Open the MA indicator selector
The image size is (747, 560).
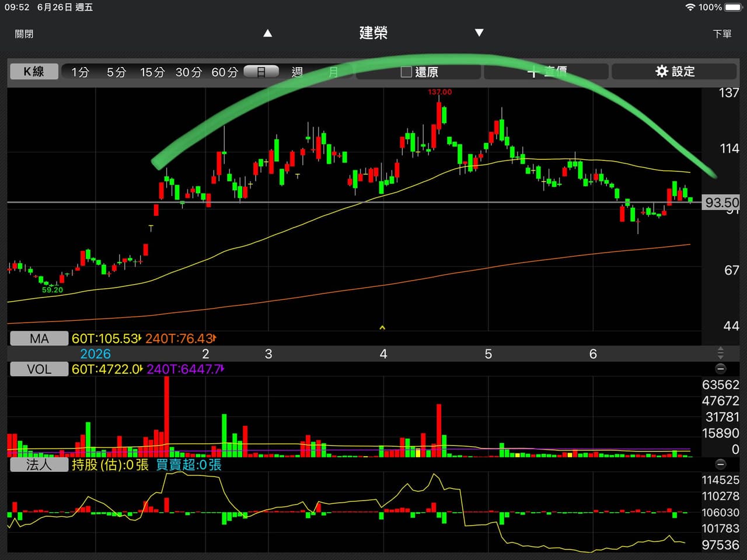(x=39, y=338)
